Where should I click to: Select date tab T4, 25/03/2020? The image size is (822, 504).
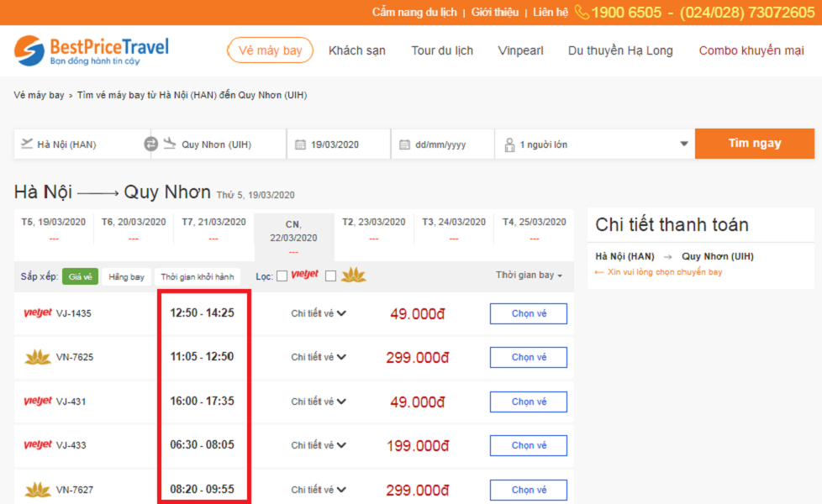[x=535, y=228]
